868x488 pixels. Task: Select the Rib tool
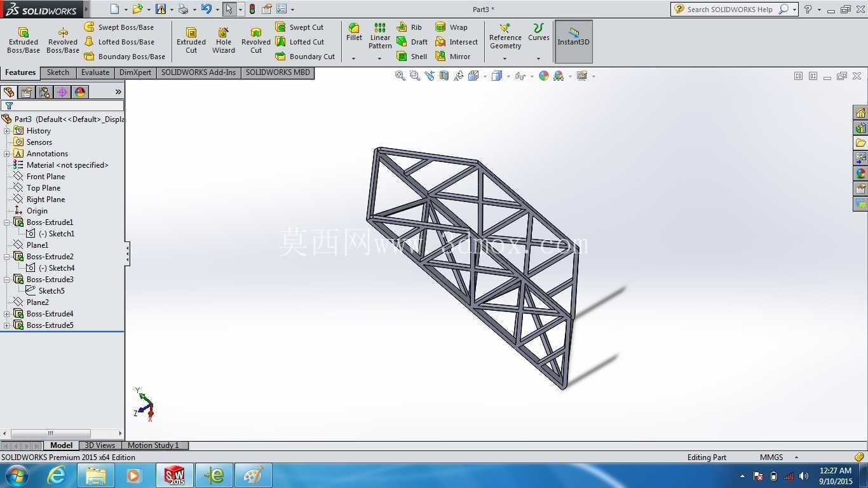pos(409,27)
